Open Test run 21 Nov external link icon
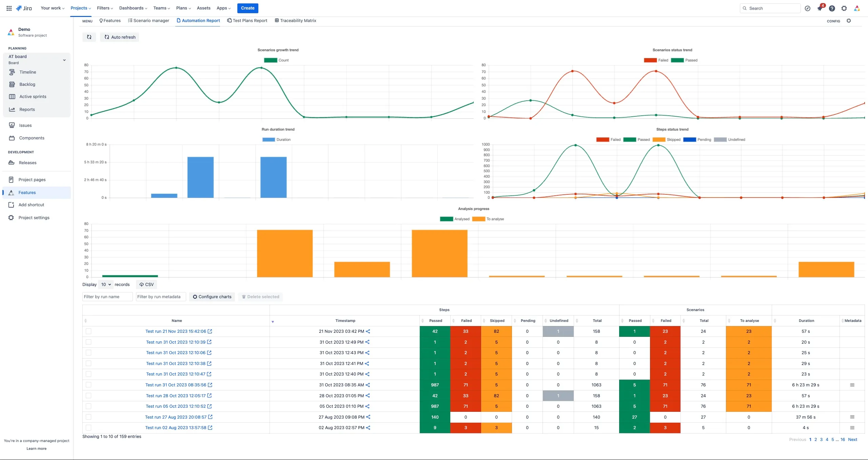Screen dimensions: 868x460 pyautogui.click(x=210, y=331)
